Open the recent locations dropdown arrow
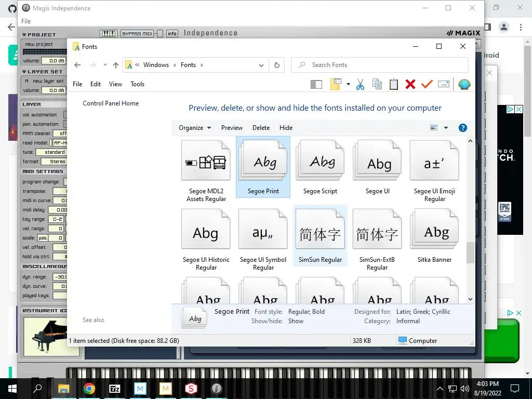Screen dimensions: 532x399 point(105,65)
